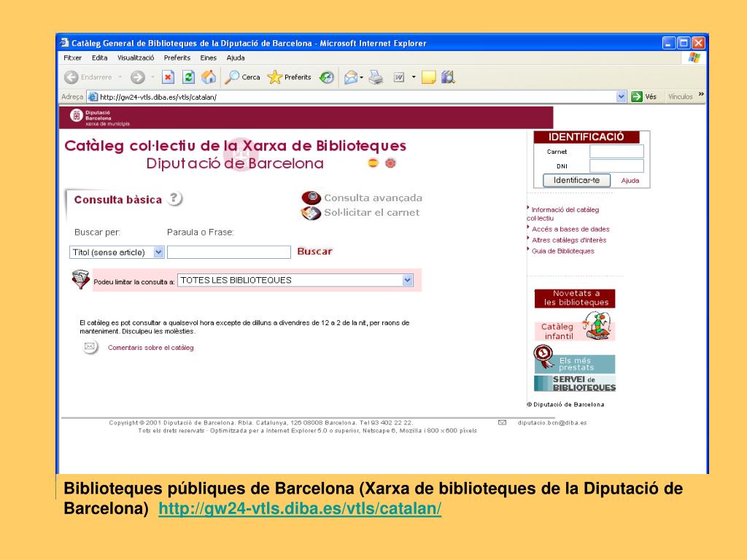747x560 pixels.
Task: Open Ajuda link in Identificació box
Action: (630, 181)
